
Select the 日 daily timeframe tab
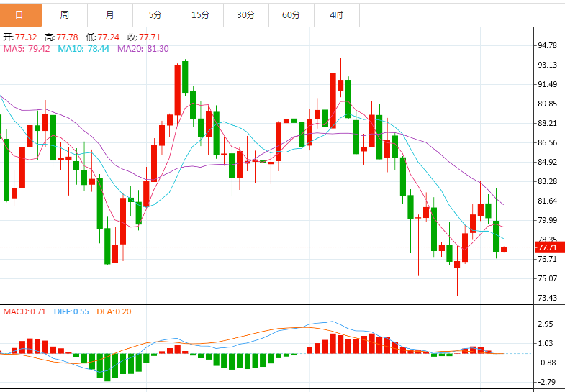(x=21, y=15)
